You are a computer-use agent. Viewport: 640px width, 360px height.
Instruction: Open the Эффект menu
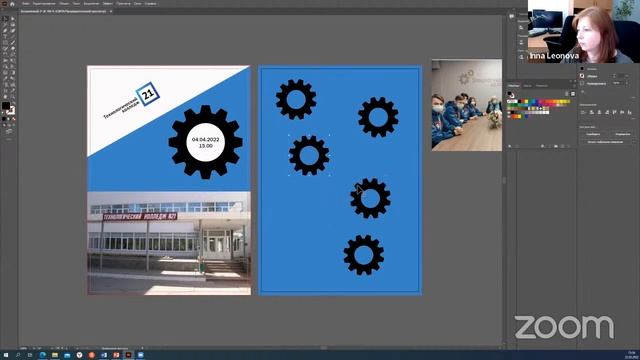tap(108, 3)
